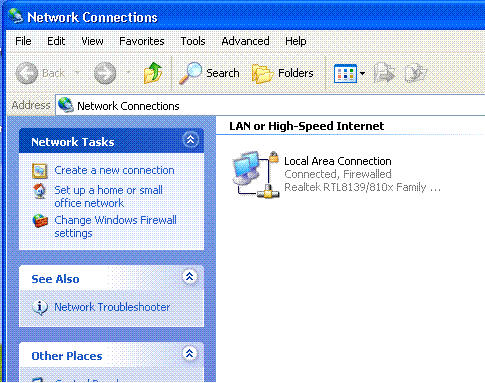Click the Network Troubleshooter info icon
The width and height of the screenshot is (485, 383).
click(x=40, y=307)
